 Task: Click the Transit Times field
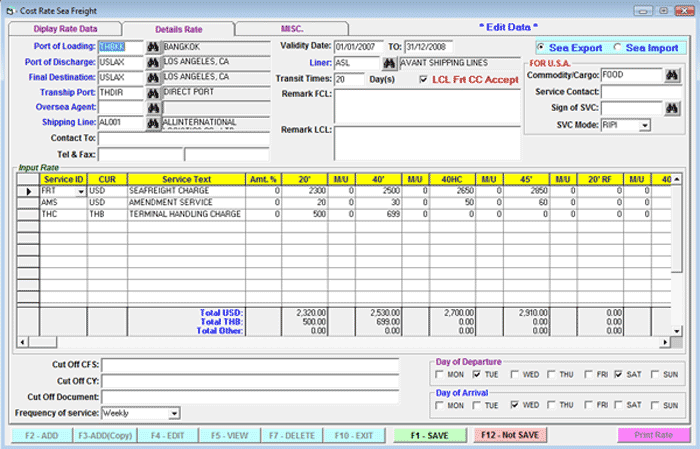point(349,79)
